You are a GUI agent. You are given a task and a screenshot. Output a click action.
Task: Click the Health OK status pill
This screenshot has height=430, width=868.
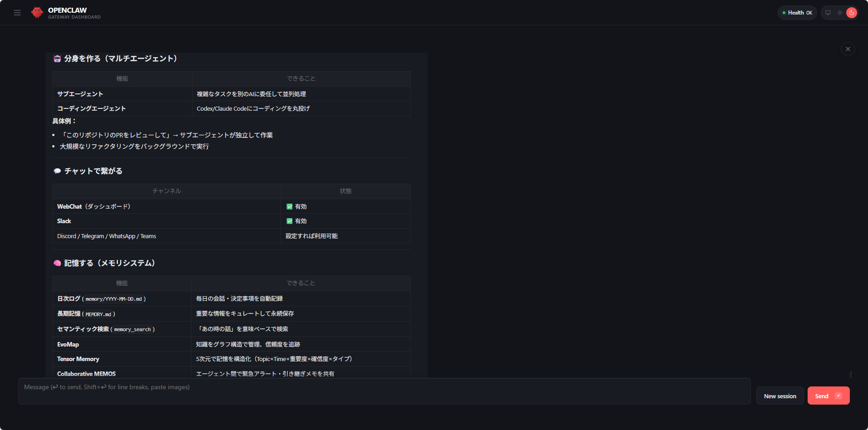click(x=797, y=13)
